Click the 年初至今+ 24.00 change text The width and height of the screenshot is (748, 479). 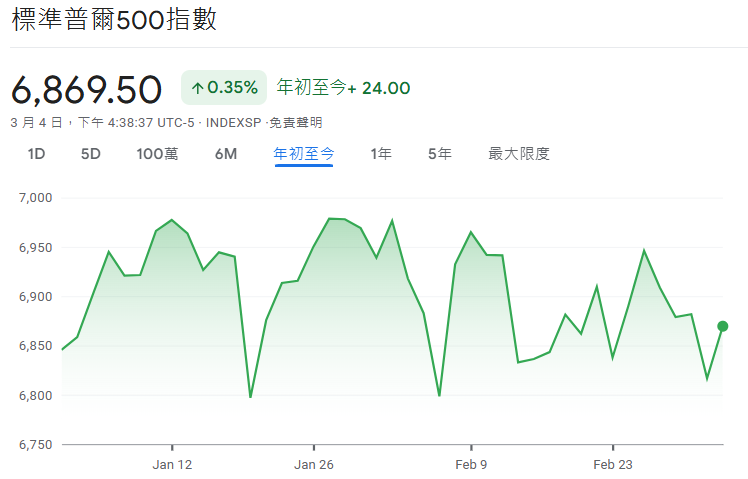click(x=343, y=88)
